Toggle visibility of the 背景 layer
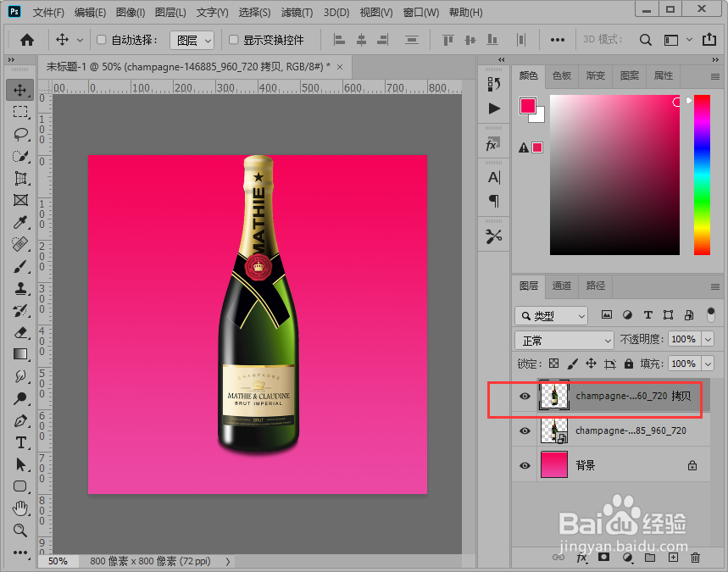Image resolution: width=728 pixels, height=572 pixels. point(525,465)
